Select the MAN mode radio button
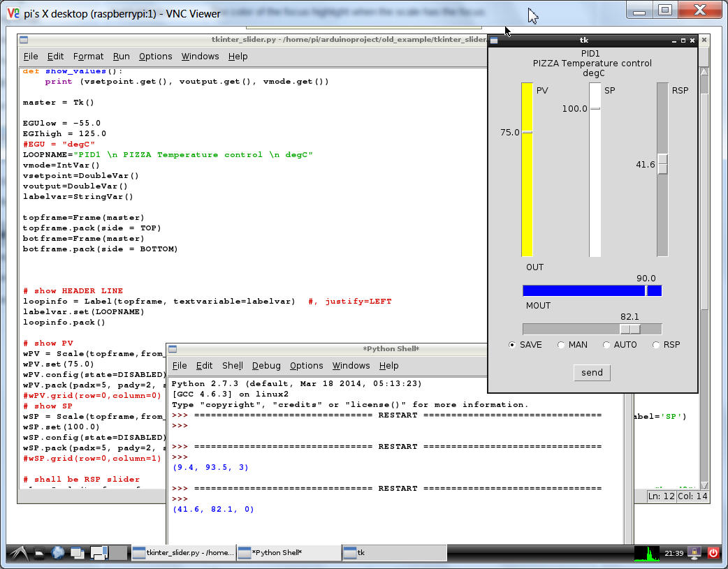This screenshot has height=569, width=728. [x=561, y=345]
